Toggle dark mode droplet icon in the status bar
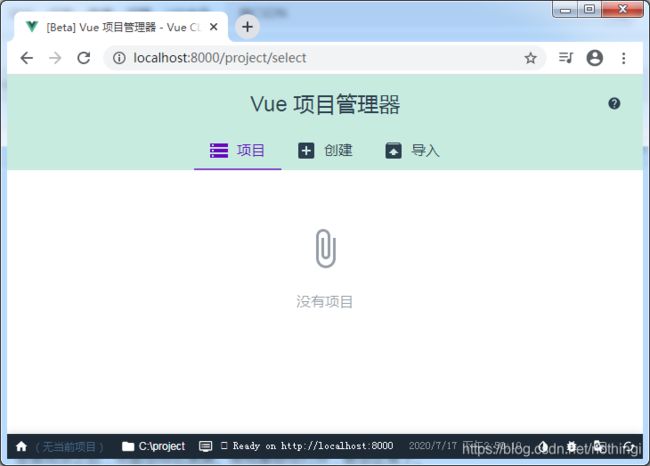 (x=543, y=447)
